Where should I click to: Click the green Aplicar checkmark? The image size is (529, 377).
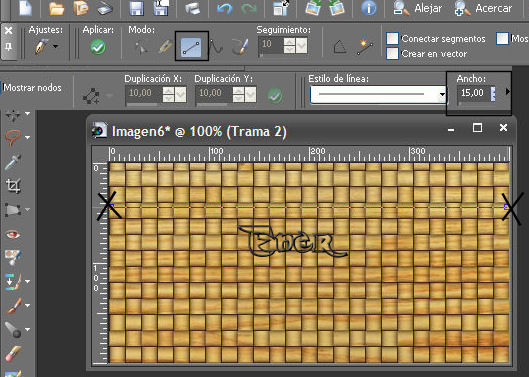pos(98,47)
